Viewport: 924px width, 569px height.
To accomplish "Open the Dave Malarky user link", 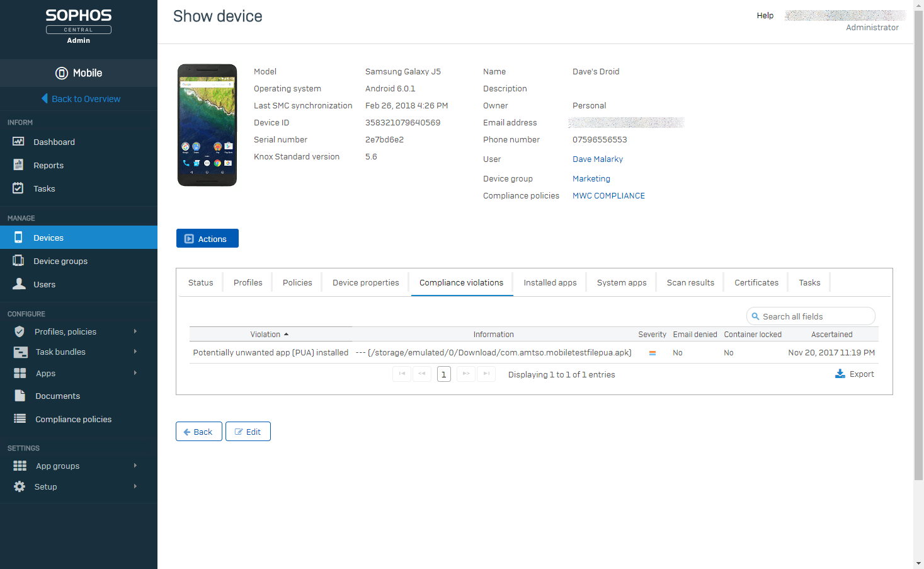I will 598,159.
